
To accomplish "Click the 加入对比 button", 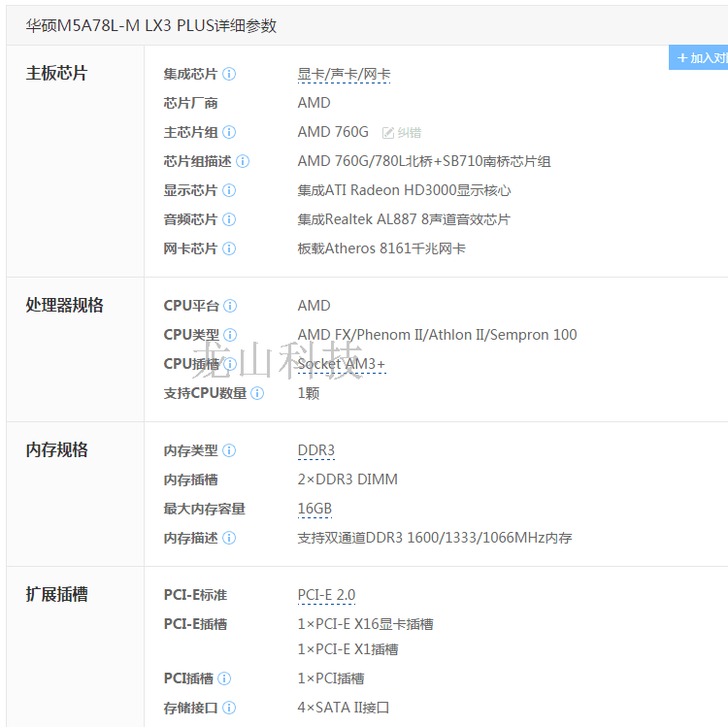I will pyautogui.click(x=698, y=57).
